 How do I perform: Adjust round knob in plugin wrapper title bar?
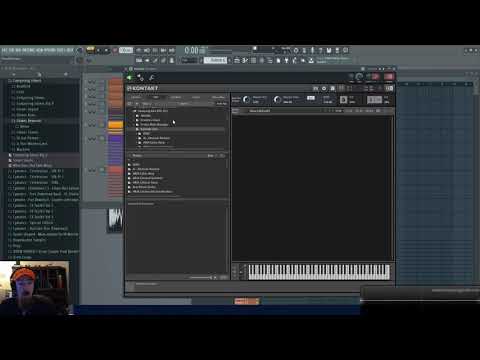click(x=359, y=77)
